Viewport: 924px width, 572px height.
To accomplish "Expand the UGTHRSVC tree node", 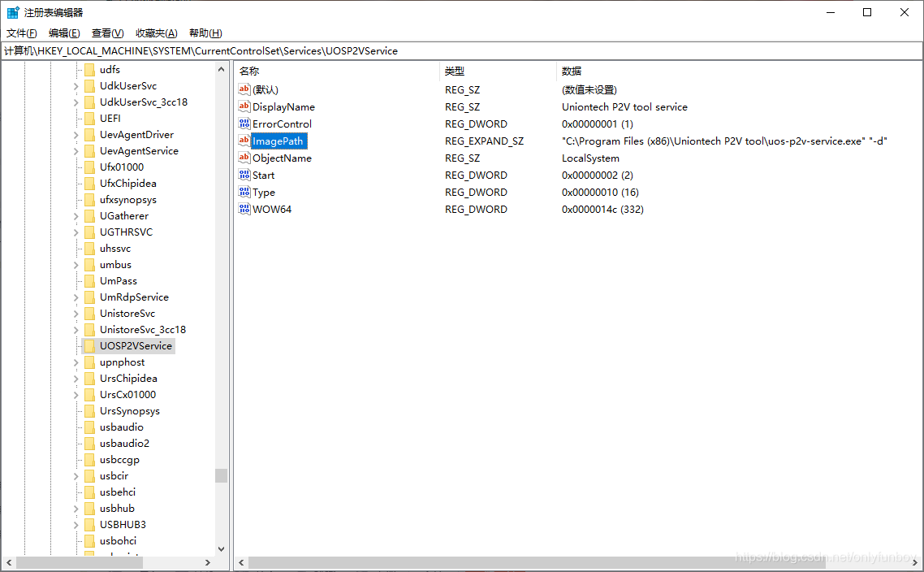I will point(76,232).
